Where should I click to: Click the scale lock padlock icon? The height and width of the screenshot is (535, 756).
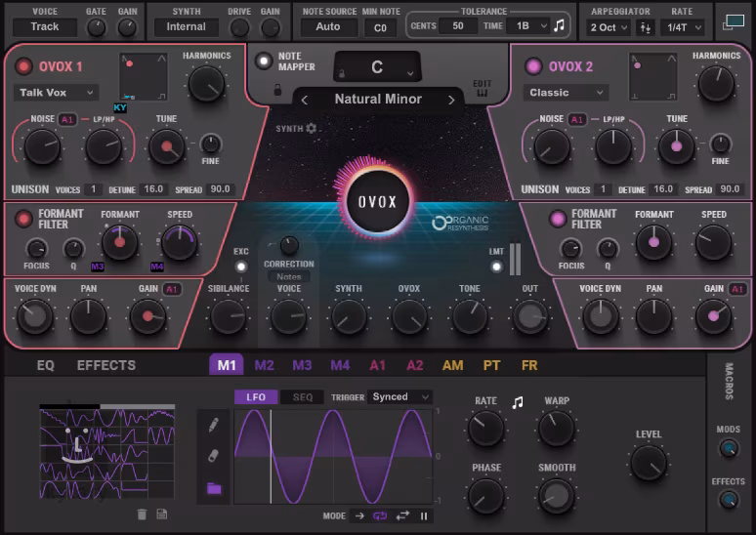coord(278,90)
